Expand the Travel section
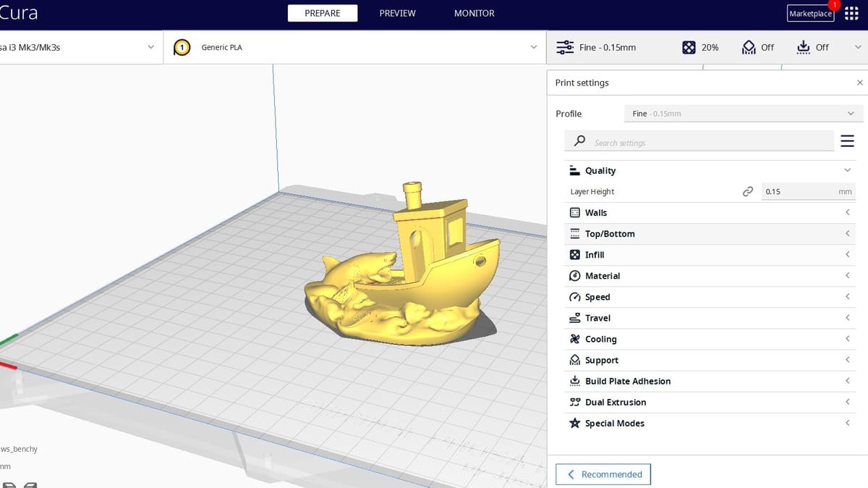This screenshot has height=488, width=868. coord(848,317)
